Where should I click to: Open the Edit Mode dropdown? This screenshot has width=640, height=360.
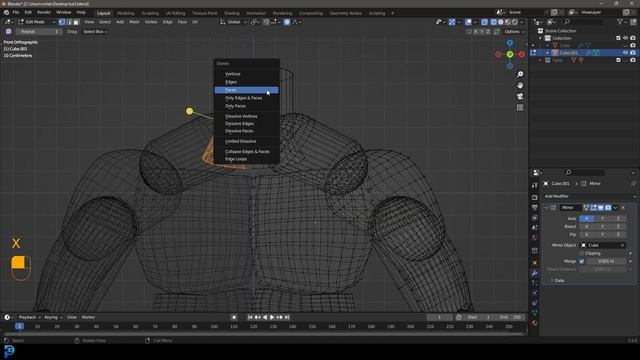pyautogui.click(x=37, y=22)
